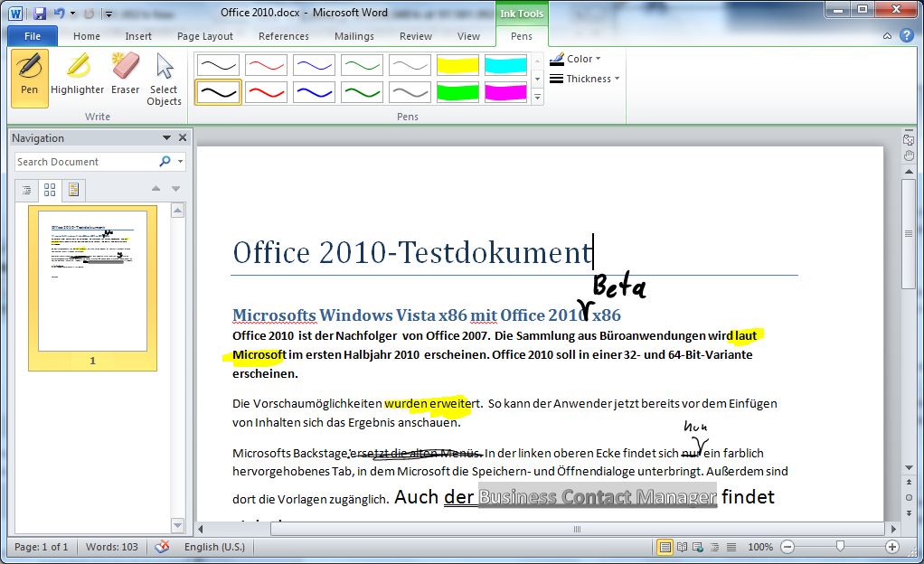Select the Eraser ink tool
The height and width of the screenshot is (564, 924).
(125, 77)
